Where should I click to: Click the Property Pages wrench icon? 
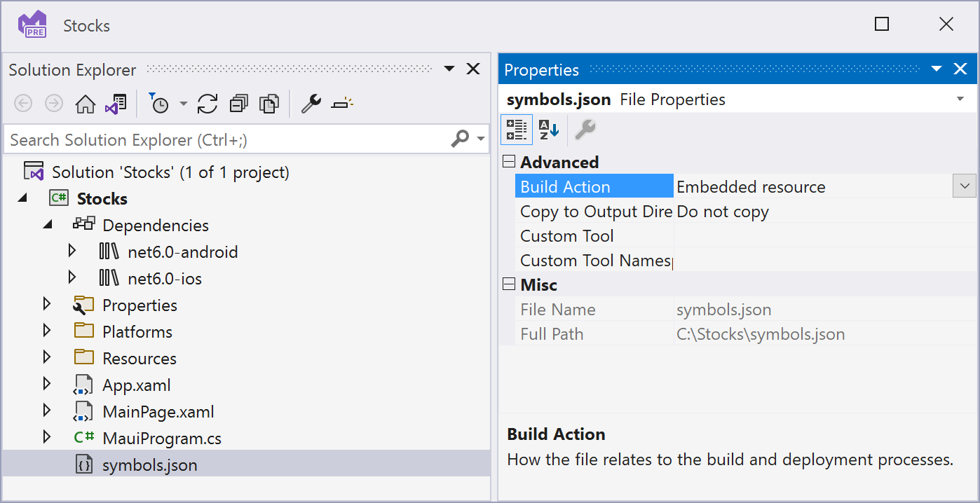click(x=585, y=130)
